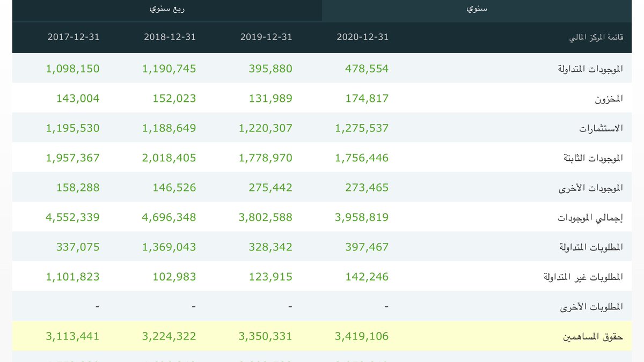
Task: Select the value 1,190,745
Action: [x=169, y=69]
